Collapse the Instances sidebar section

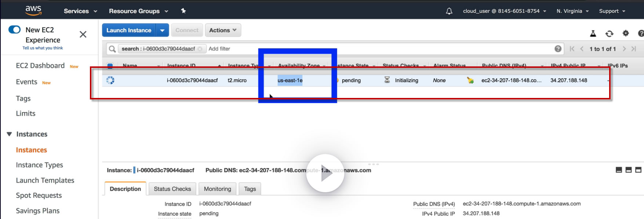point(10,134)
